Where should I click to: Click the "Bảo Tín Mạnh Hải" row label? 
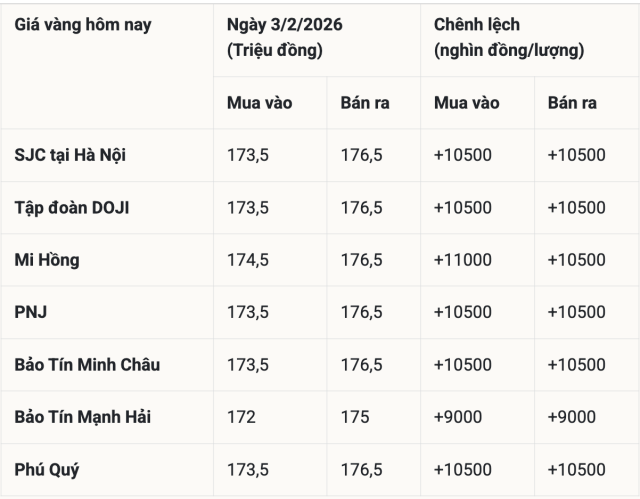click(83, 417)
